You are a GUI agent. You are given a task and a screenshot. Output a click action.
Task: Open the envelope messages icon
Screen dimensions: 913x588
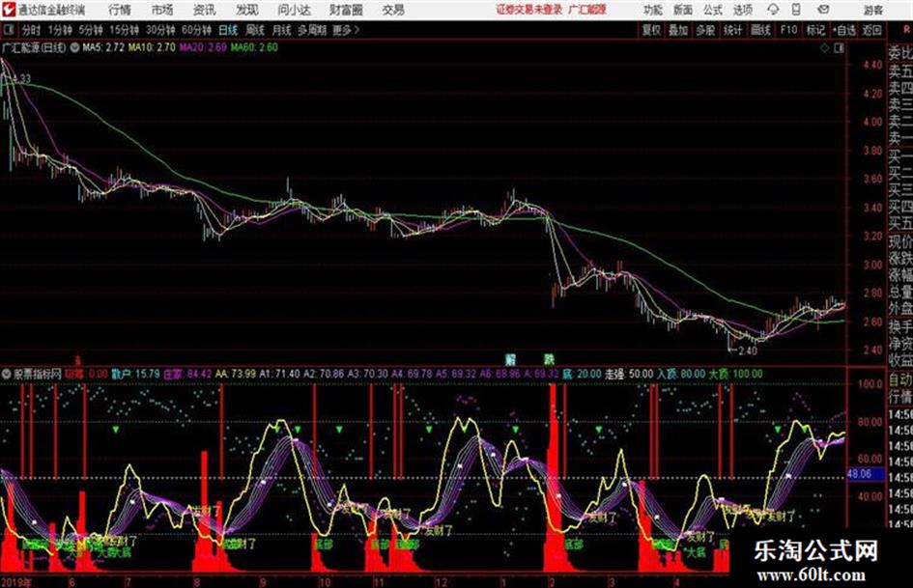coord(823,10)
